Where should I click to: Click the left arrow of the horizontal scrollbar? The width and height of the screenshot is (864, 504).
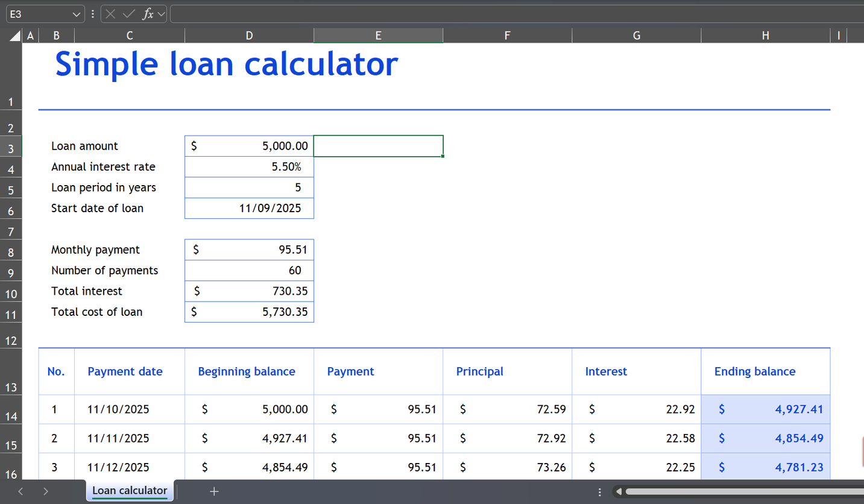tap(620, 491)
